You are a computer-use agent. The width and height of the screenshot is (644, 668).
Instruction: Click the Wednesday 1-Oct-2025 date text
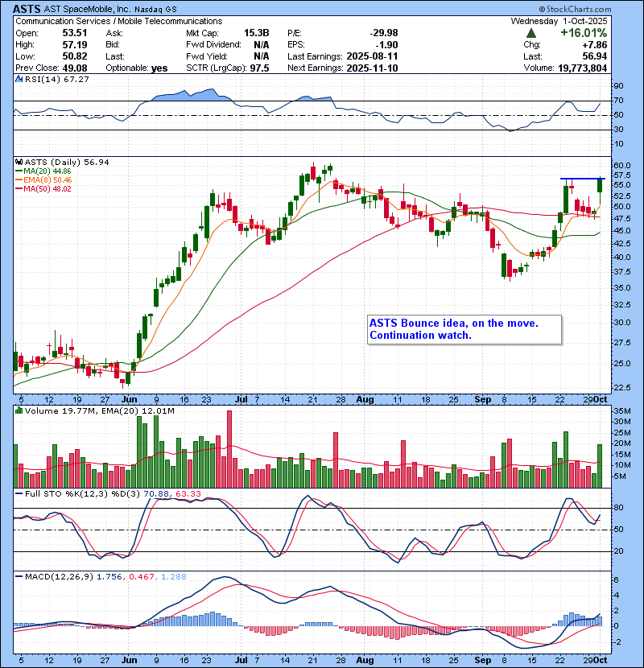[559, 21]
